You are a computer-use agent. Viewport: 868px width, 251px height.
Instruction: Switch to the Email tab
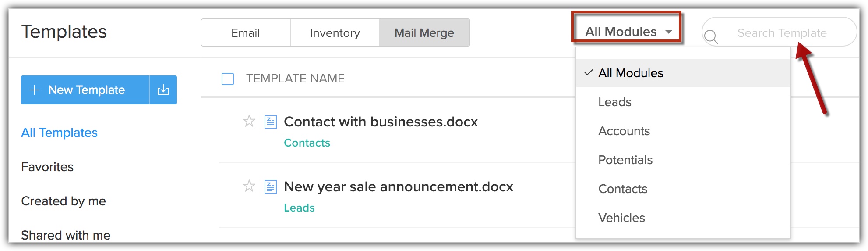click(246, 33)
